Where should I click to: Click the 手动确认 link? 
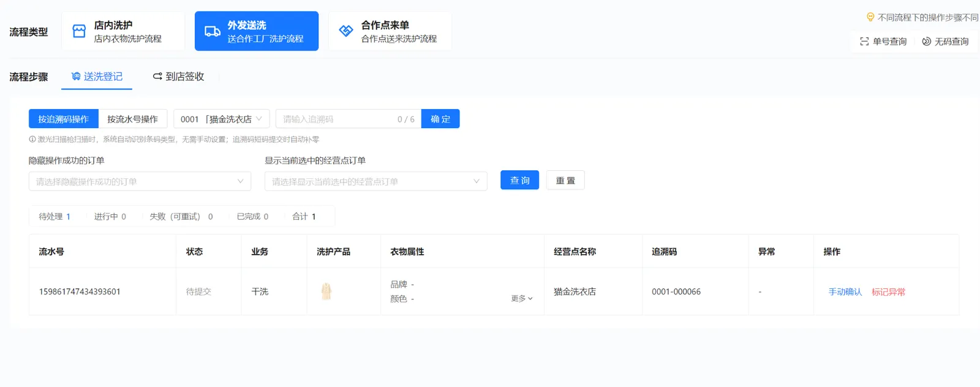point(845,292)
